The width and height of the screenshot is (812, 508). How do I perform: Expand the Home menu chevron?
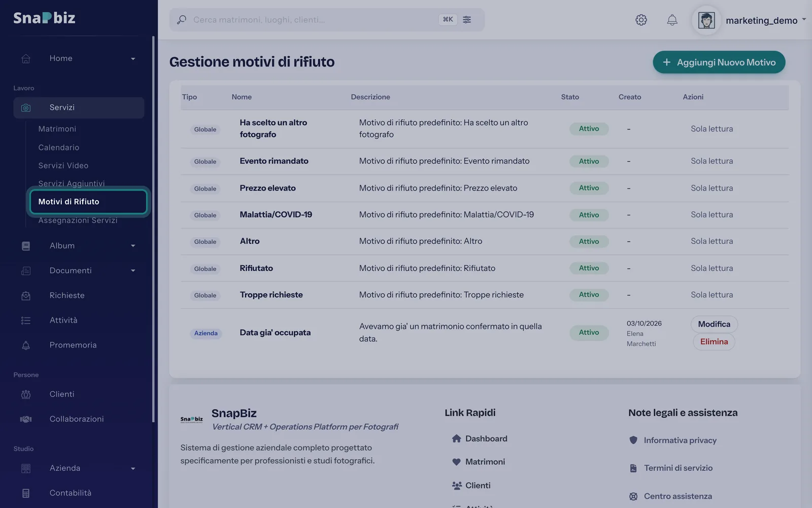click(x=133, y=59)
